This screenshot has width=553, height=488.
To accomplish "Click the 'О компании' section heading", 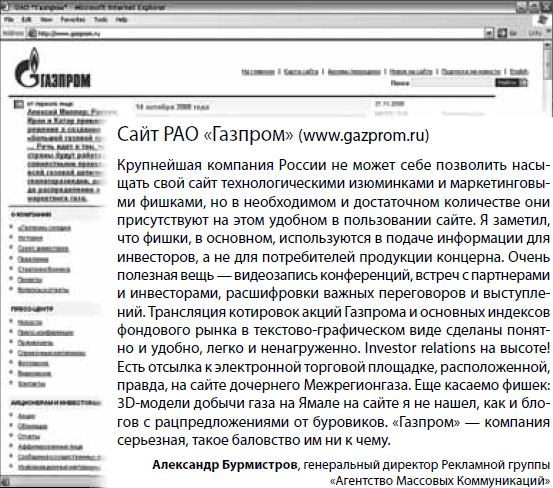I will tap(31, 214).
